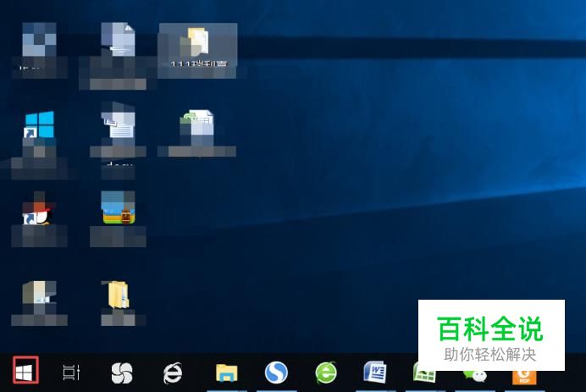Open File Explorer from the taskbar
586x392 pixels.
[x=226, y=373]
